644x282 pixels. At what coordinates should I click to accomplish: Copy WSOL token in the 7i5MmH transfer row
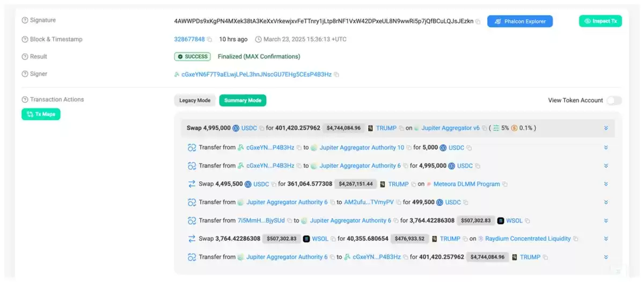pyautogui.click(x=527, y=221)
